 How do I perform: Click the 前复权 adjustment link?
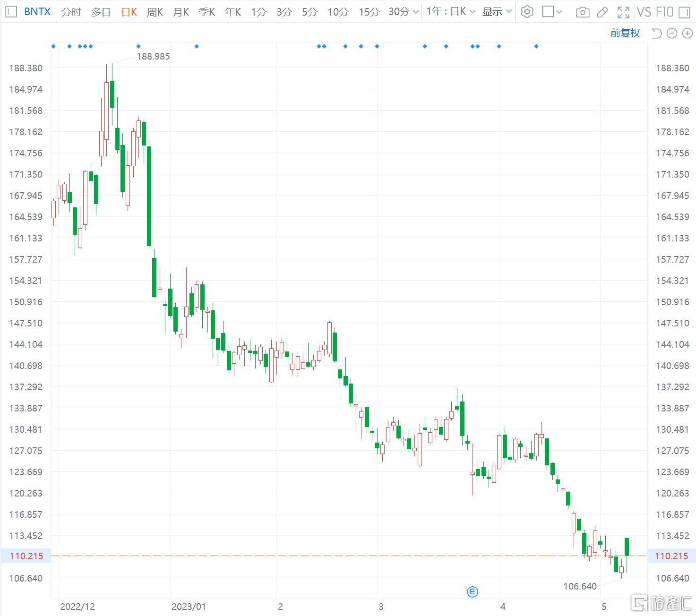(625, 33)
